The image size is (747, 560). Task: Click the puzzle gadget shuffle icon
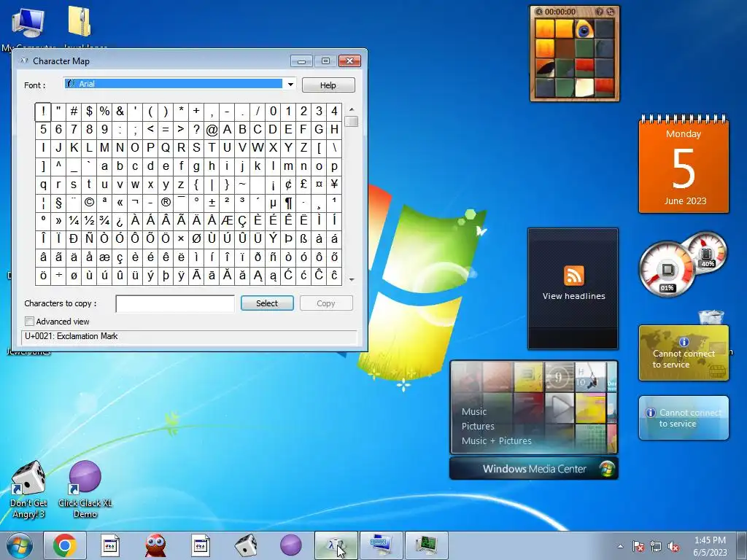point(611,12)
